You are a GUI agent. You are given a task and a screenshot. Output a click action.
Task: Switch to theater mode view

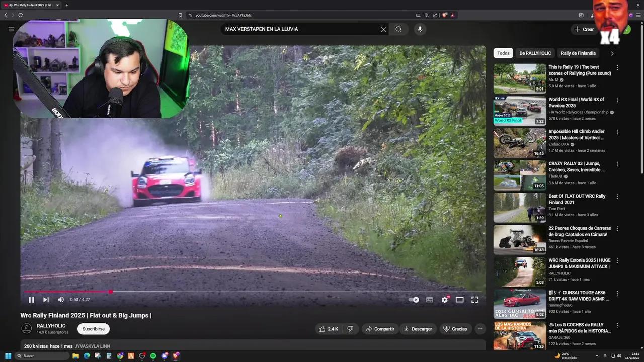[459, 300]
